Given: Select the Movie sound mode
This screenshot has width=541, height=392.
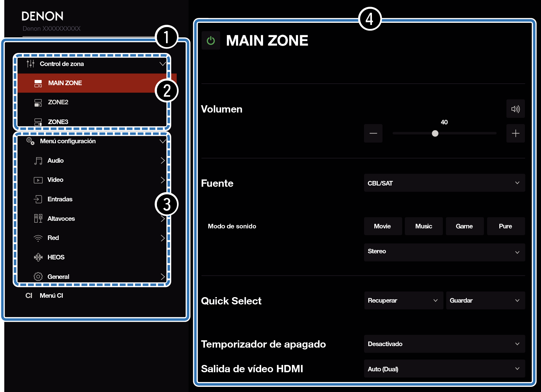Looking at the screenshot, I should 383,226.
